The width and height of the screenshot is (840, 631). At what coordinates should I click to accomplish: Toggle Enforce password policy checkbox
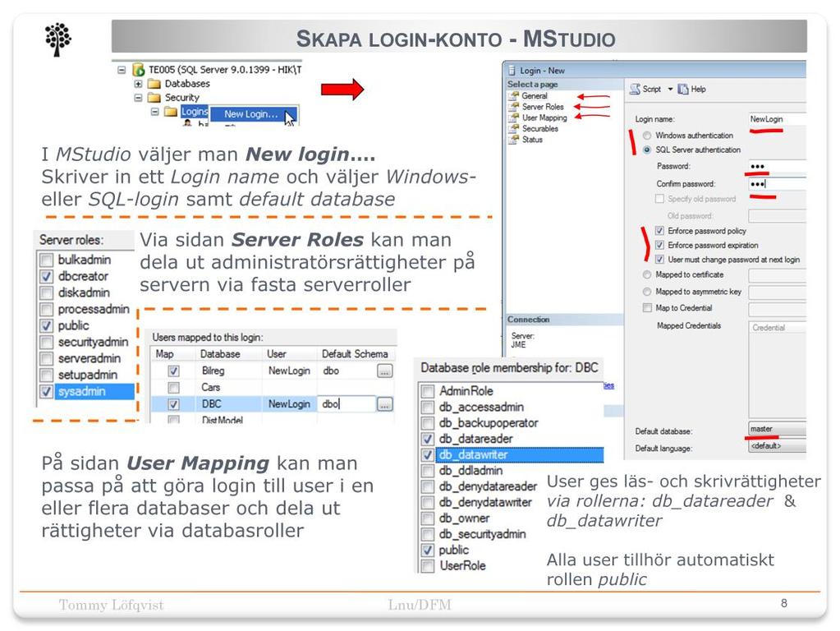[x=660, y=231]
